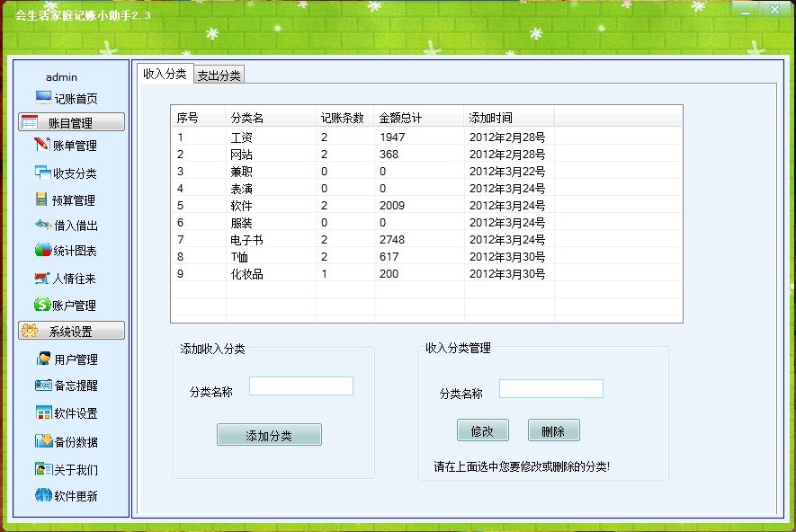Select the 兼职 category row
This screenshot has height=532, width=796.
click(426, 172)
